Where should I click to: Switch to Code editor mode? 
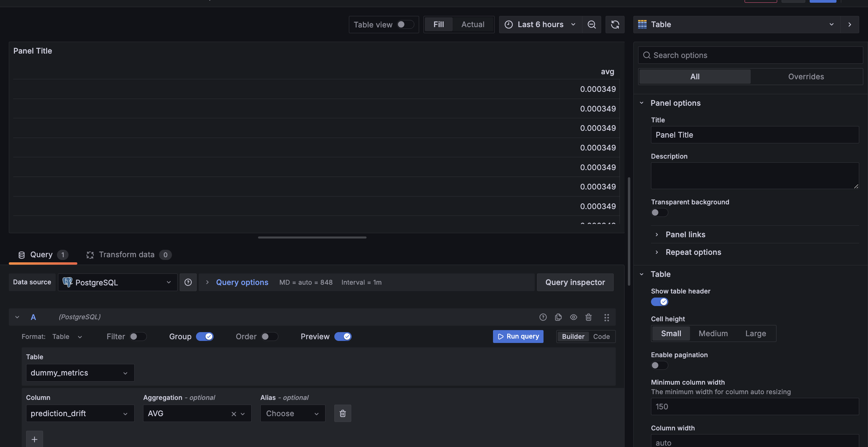point(601,337)
